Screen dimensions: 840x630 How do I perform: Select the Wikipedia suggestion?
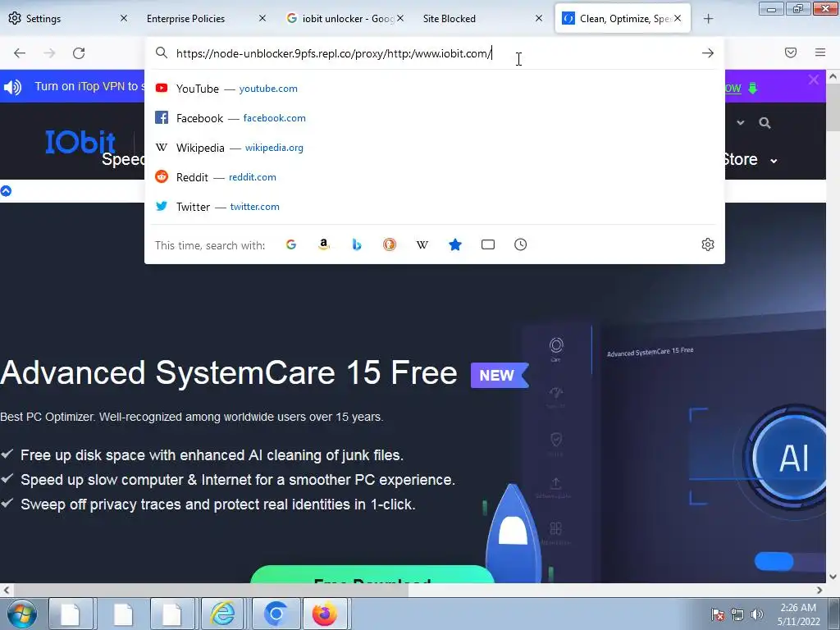[435, 148]
